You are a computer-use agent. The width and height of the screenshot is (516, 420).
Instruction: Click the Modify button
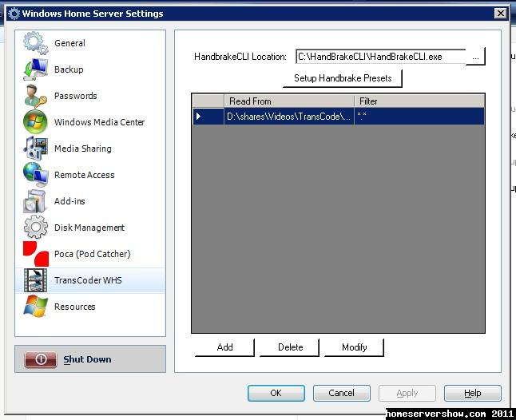pos(354,347)
